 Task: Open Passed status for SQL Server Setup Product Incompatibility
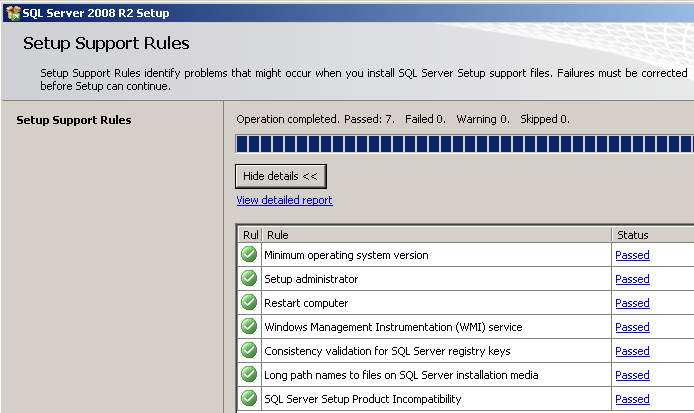coord(632,398)
